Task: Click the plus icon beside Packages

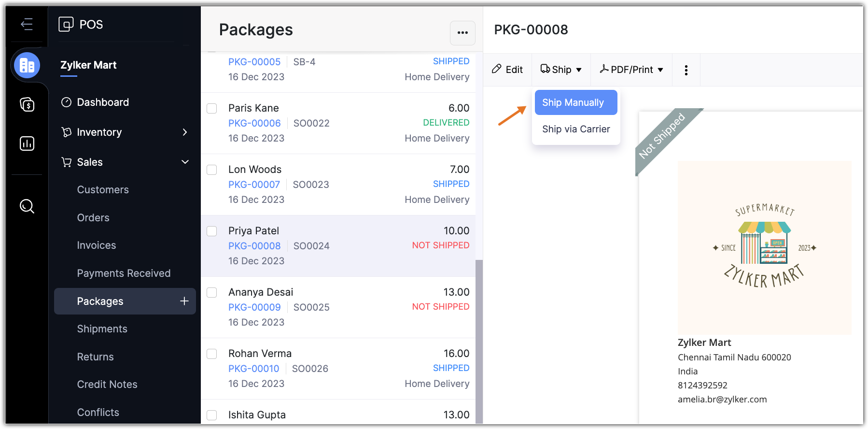Action: click(184, 301)
